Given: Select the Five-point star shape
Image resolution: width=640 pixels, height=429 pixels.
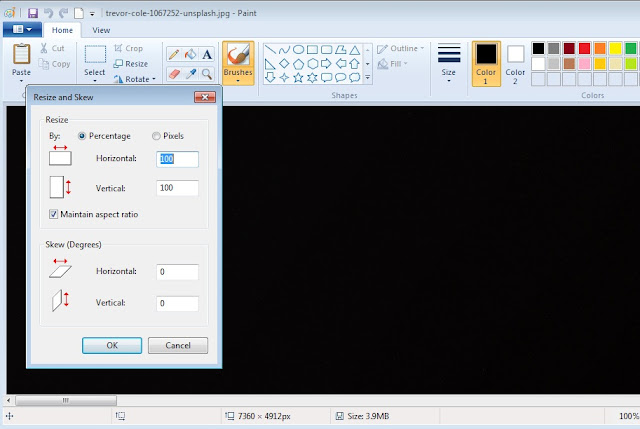Looking at the screenshot, I should click(298, 78).
